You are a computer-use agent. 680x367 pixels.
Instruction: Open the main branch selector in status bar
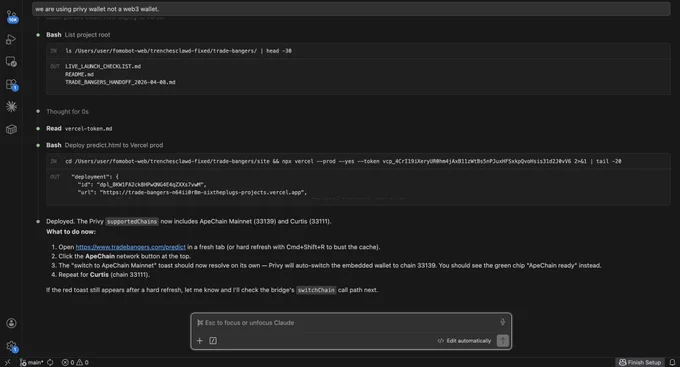click(x=31, y=362)
